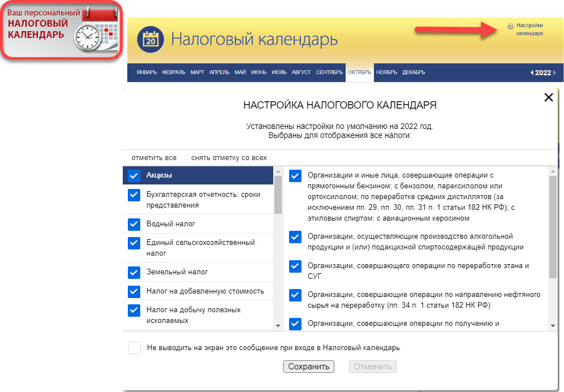This screenshot has height=392, width=564.
Task: Toggle the Водный налог checkbox
Action: [134, 224]
